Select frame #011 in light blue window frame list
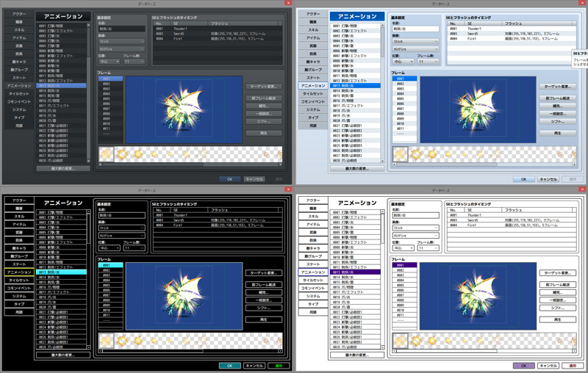This screenshot has width=588, height=373. (x=405, y=128)
